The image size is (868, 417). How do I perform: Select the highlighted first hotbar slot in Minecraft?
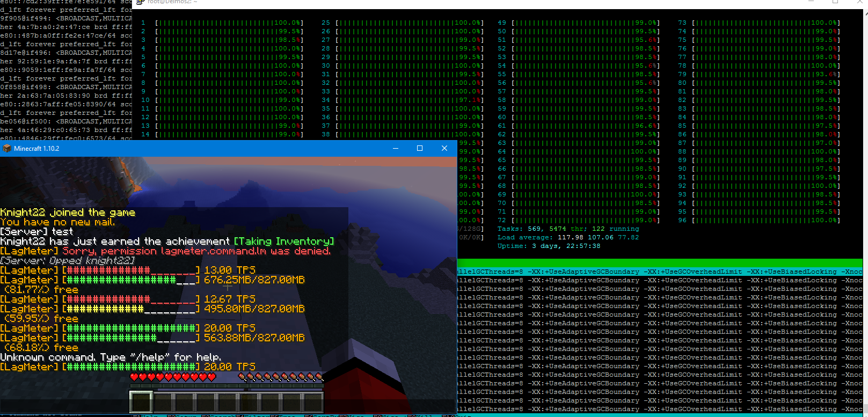coord(141,402)
